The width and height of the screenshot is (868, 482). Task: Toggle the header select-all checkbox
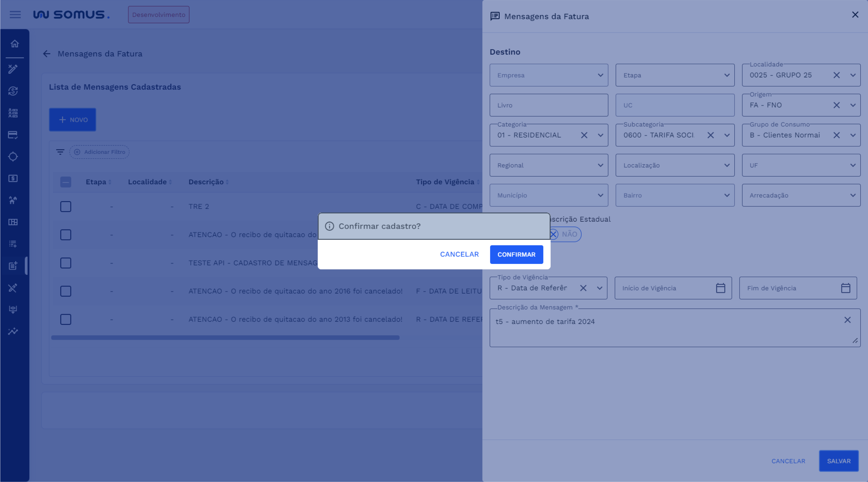point(66,182)
